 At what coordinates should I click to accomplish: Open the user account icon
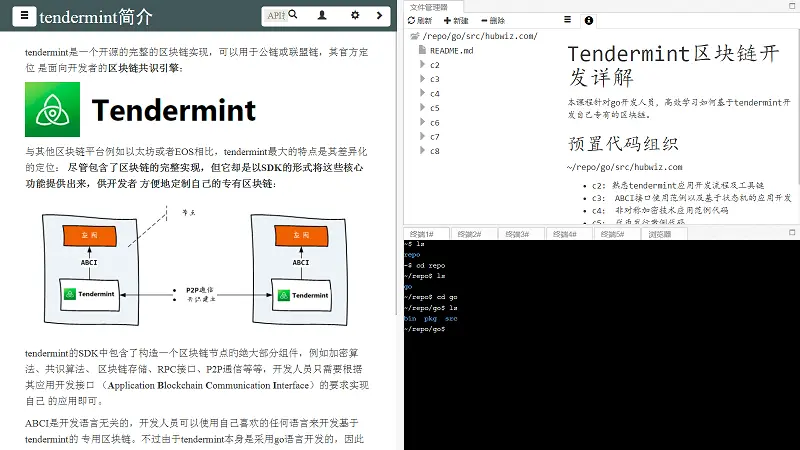tap(322, 15)
